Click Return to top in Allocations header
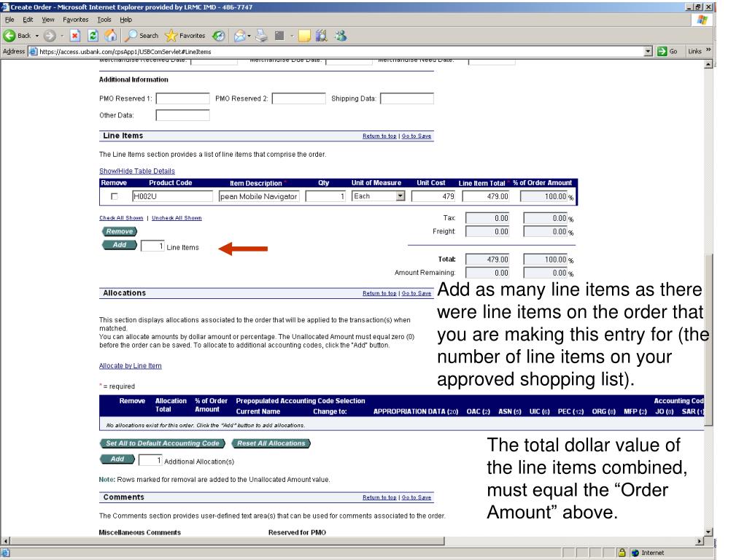 point(379,293)
